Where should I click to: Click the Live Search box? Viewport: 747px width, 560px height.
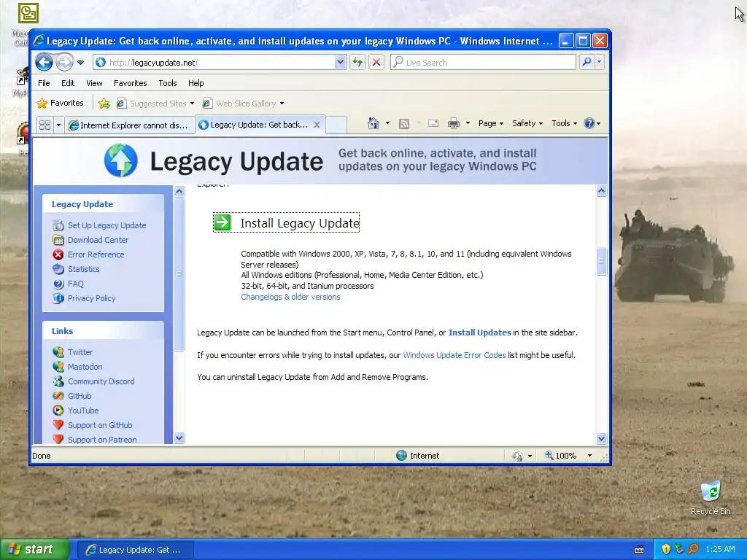coord(483,63)
